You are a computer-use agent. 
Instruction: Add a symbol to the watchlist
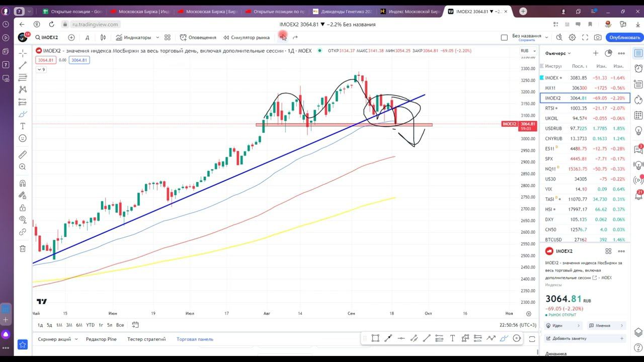pyautogui.click(x=596, y=53)
